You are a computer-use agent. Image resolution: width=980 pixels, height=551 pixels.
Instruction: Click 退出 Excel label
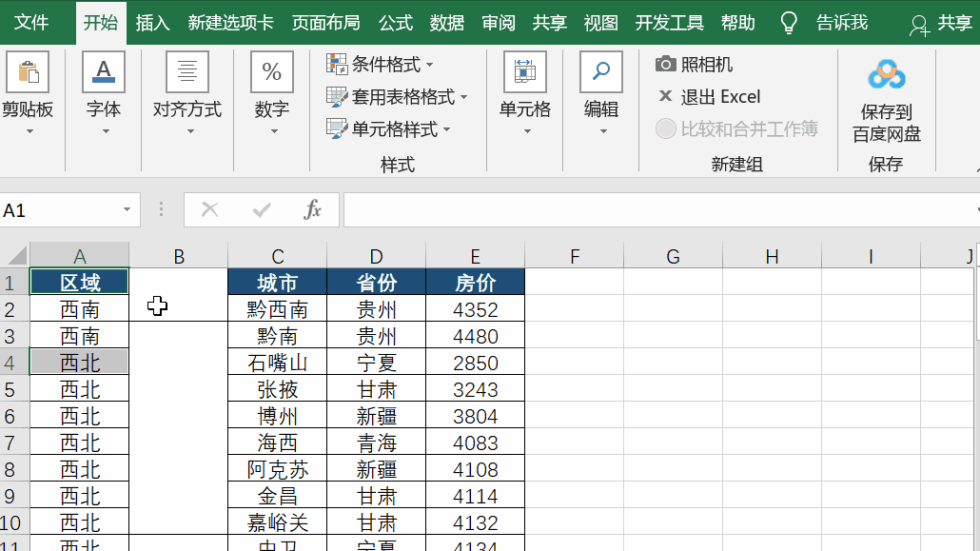point(720,96)
